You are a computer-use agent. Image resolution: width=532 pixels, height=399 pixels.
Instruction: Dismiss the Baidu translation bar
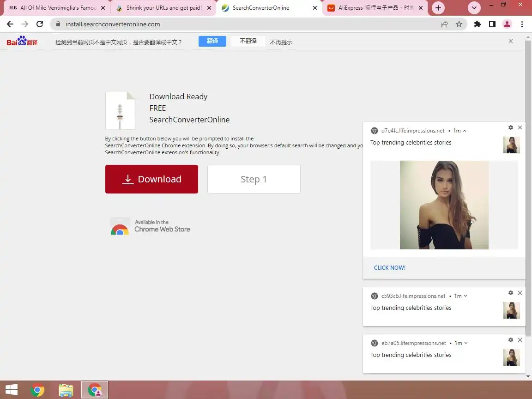coord(511,41)
